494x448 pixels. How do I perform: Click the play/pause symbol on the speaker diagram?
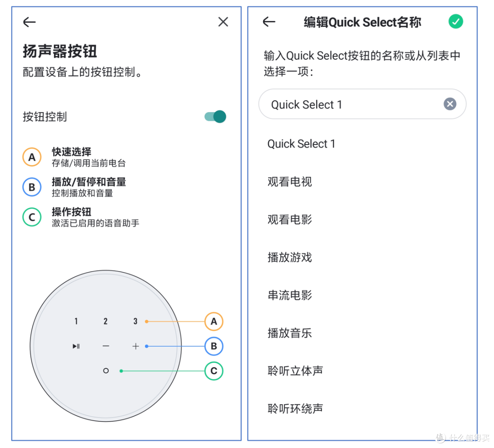coord(76,347)
